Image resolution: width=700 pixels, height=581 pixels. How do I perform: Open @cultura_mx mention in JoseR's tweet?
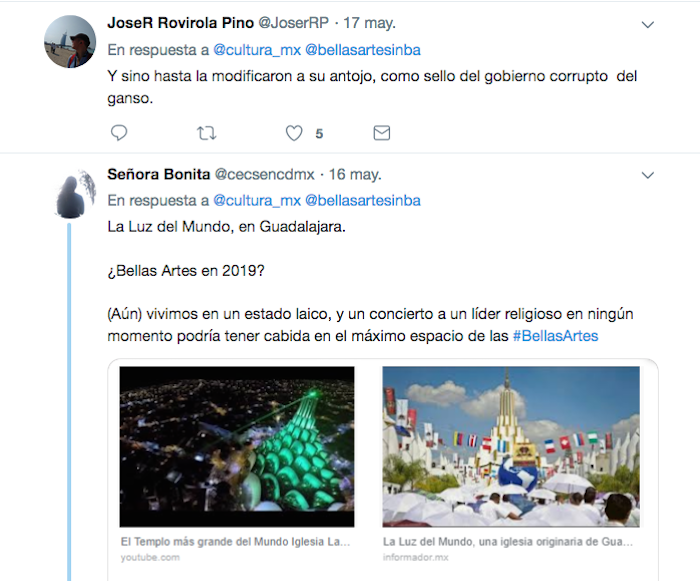(257, 50)
